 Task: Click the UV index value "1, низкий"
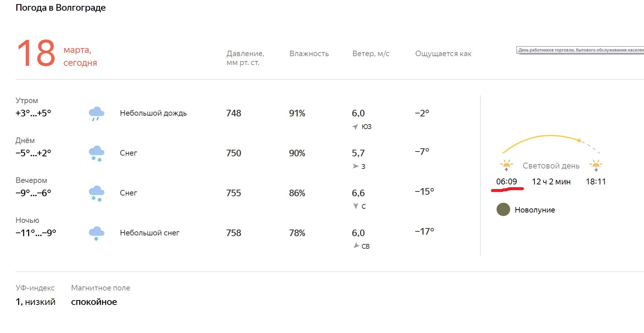tap(36, 302)
